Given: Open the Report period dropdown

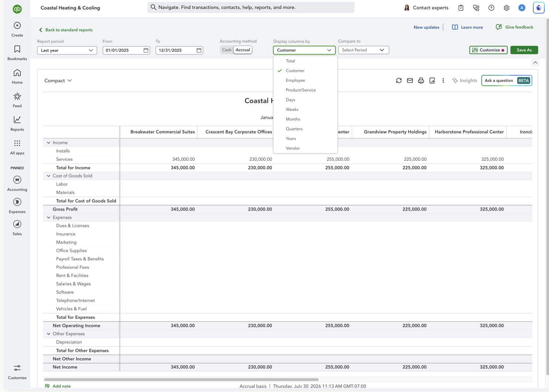Looking at the screenshot, I should pos(67,50).
